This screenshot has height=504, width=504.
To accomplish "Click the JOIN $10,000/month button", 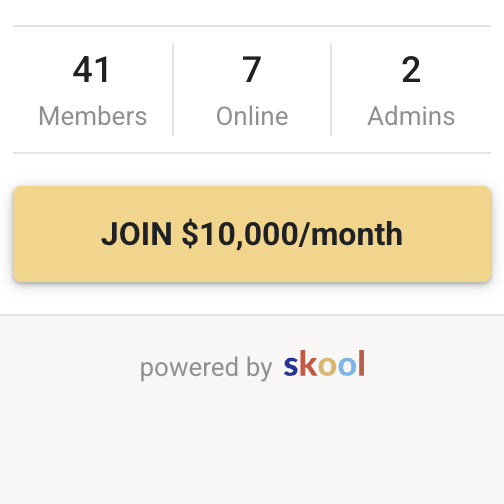I will pos(252,234).
